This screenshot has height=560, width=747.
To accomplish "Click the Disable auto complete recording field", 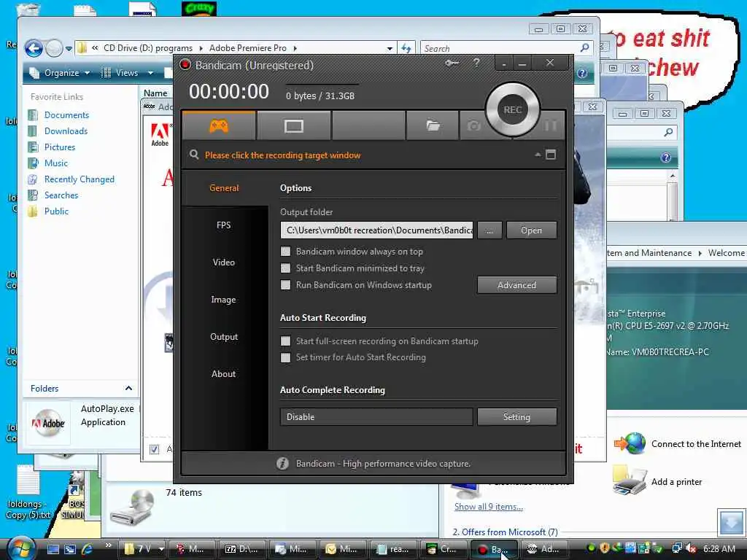I will coord(376,416).
